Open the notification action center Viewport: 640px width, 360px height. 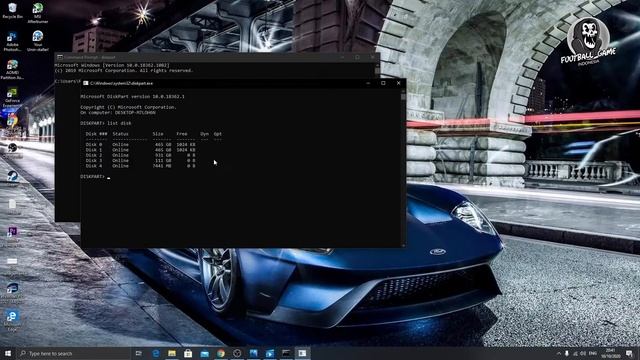click(629, 353)
